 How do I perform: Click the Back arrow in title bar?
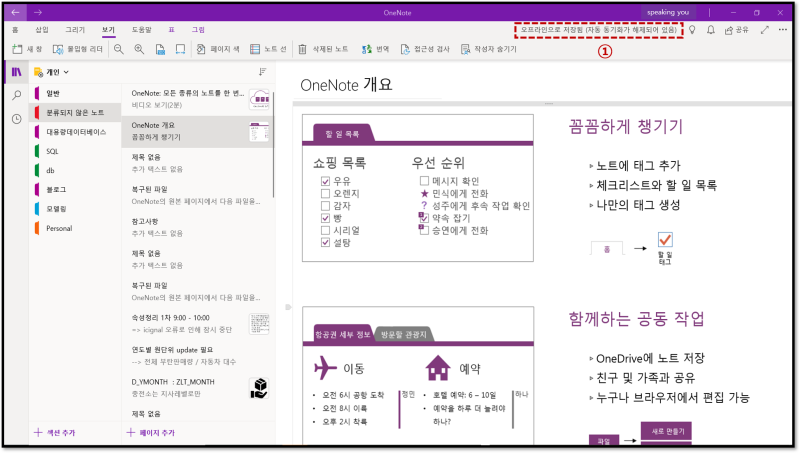15,12
